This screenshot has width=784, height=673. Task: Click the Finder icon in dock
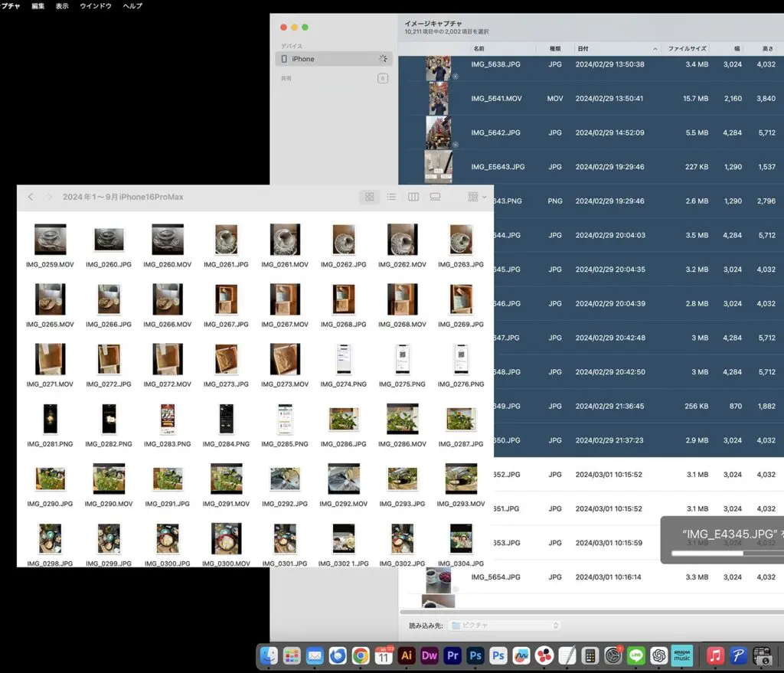click(269, 656)
